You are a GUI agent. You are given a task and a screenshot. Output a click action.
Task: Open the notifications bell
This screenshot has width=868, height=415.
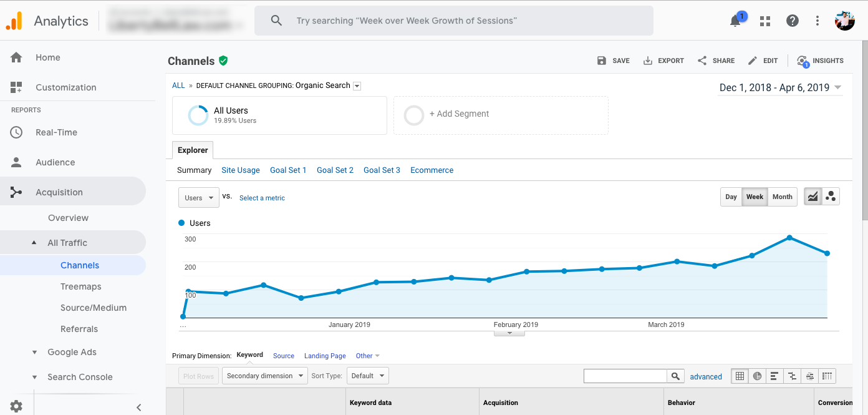pos(735,21)
